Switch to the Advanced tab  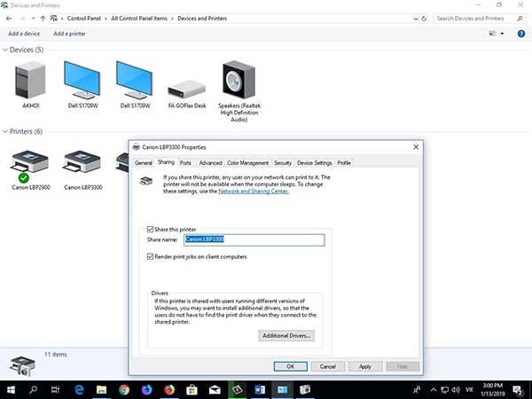click(x=210, y=163)
